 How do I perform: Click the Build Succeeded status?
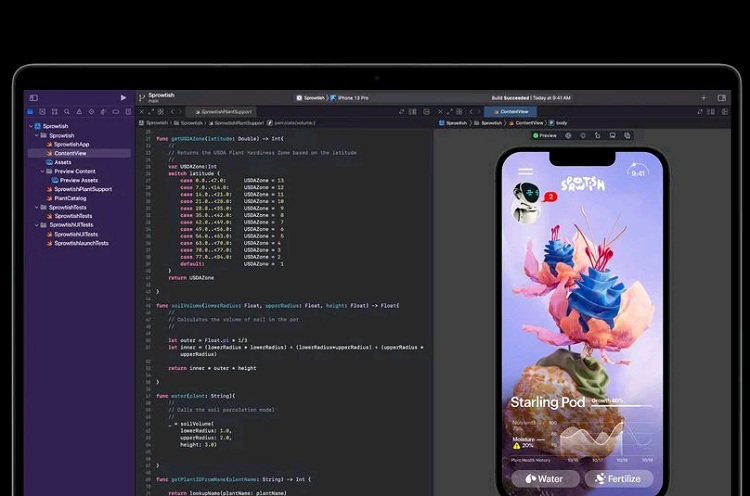(531, 98)
